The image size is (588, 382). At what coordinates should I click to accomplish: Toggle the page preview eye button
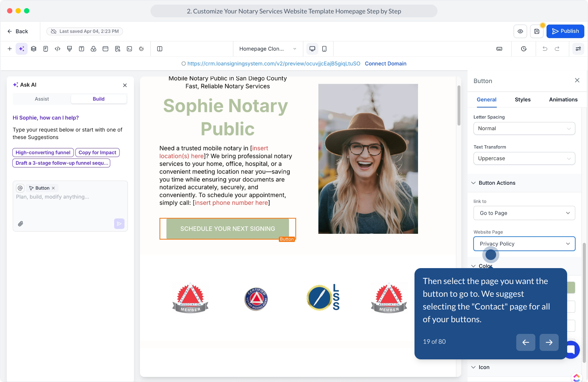point(520,31)
